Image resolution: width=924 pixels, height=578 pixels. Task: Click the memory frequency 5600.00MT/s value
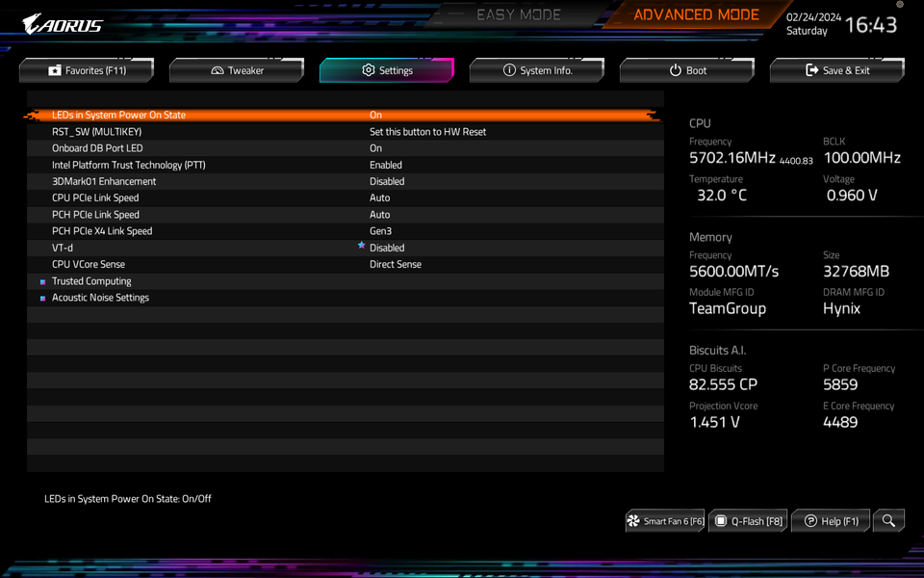pyautogui.click(x=733, y=272)
